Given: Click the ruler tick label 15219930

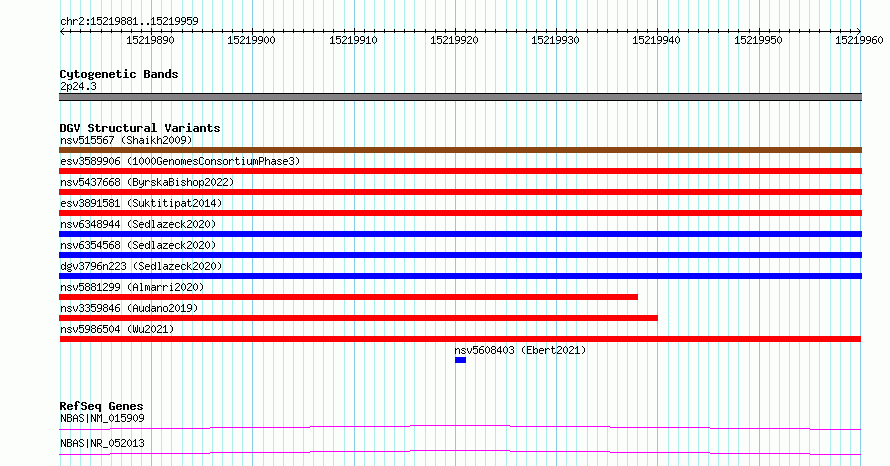Looking at the screenshot, I should 555,40.
